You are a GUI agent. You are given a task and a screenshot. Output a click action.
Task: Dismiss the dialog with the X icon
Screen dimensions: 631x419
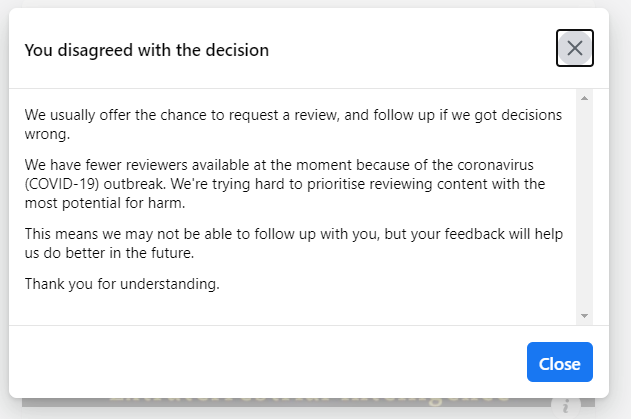(575, 48)
